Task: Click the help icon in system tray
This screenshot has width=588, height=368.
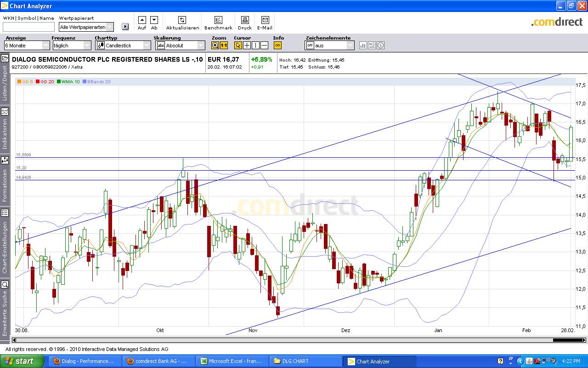Action: point(500,361)
